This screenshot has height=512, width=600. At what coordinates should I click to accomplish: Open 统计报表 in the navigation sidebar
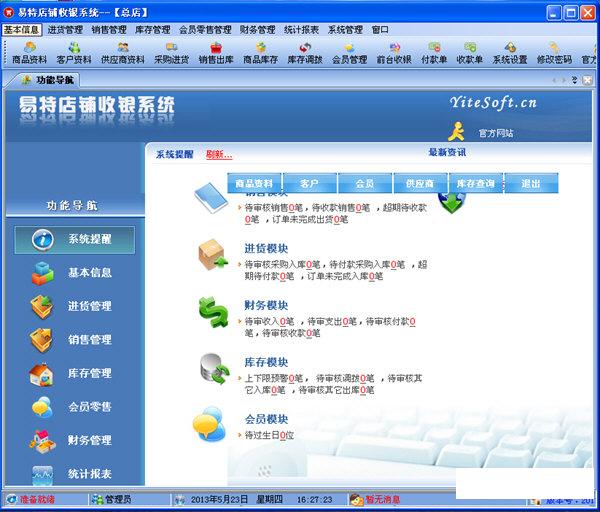72,474
